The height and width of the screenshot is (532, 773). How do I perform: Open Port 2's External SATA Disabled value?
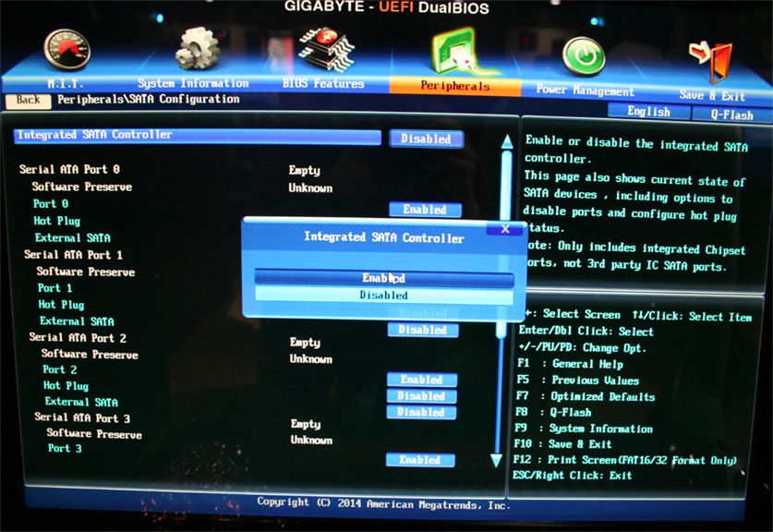(x=421, y=412)
